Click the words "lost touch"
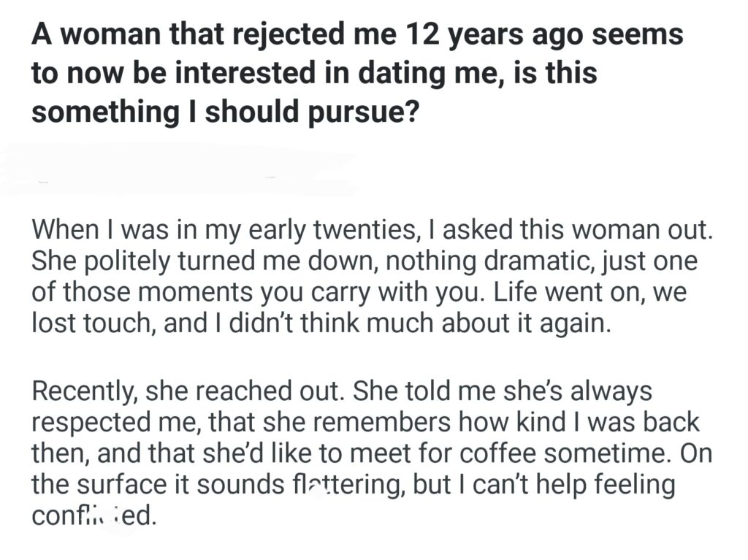The height and width of the screenshot is (560, 748). pyautogui.click(x=93, y=323)
